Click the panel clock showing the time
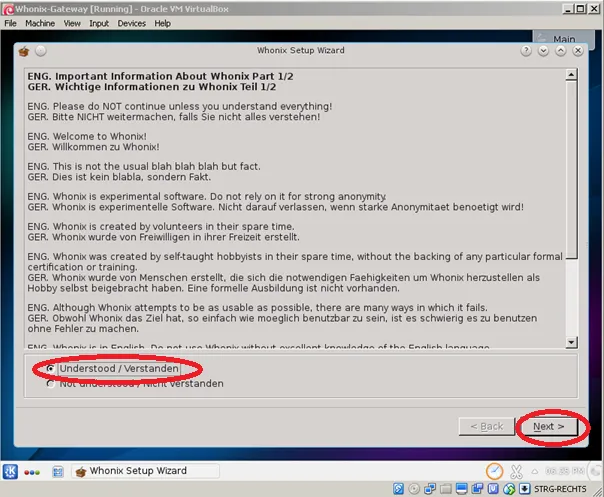604x497 pixels. 564,471
